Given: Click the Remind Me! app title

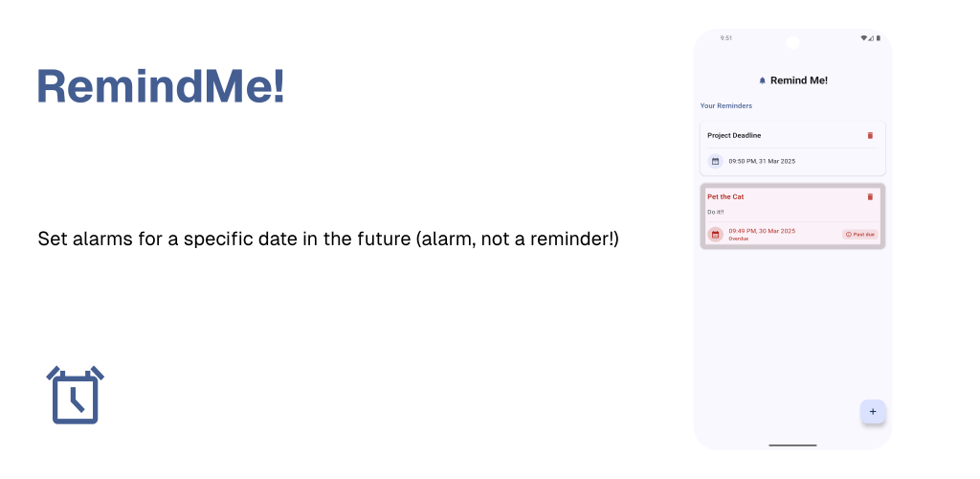Looking at the screenshot, I should point(798,80).
